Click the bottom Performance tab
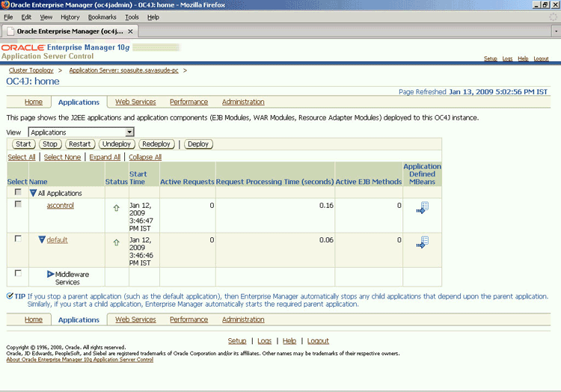Screen dimensions: 561x392 (x=189, y=319)
